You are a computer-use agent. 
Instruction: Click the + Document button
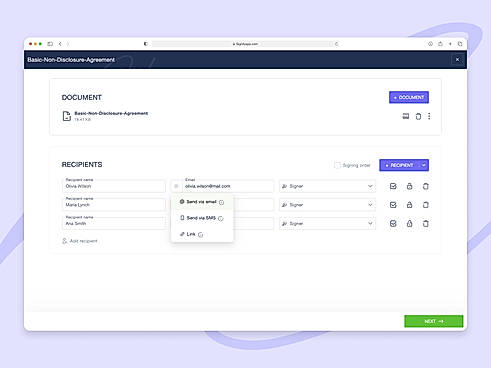point(409,97)
